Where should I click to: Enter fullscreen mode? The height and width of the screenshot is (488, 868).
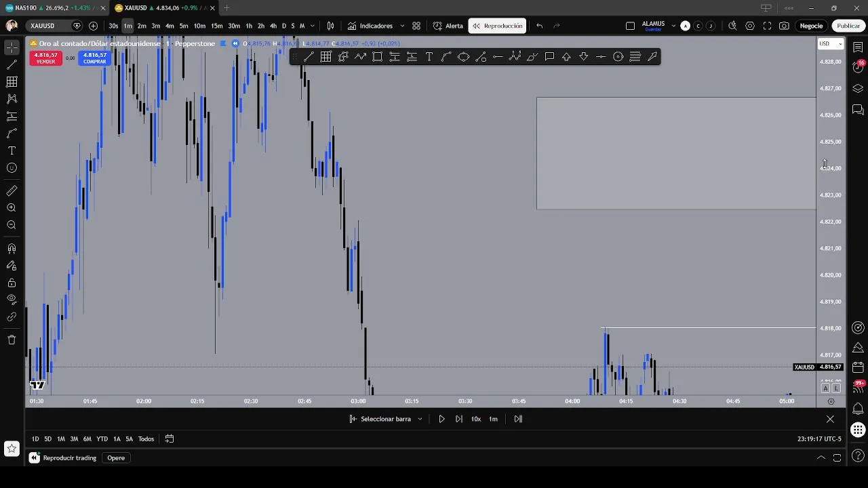[767, 26]
